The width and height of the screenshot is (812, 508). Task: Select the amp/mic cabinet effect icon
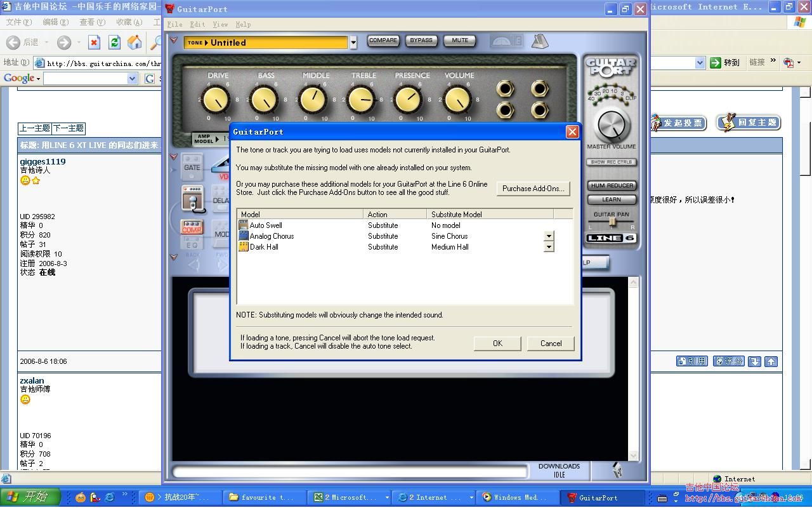[x=192, y=199]
